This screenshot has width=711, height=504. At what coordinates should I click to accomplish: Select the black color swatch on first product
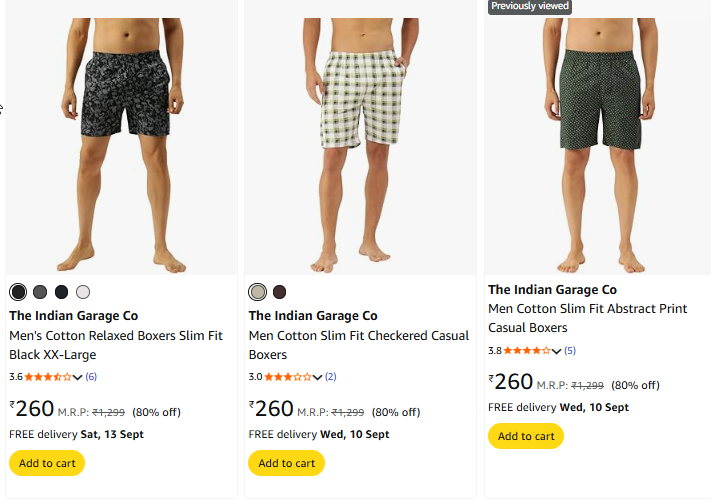click(x=18, y=292)
